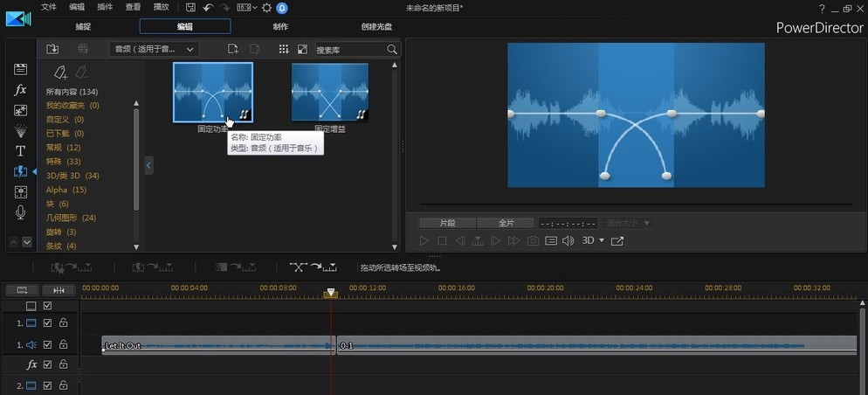The image size is (868, 395).
Task: Open the 音频 transition type dropdown
Action: [155, 49]
